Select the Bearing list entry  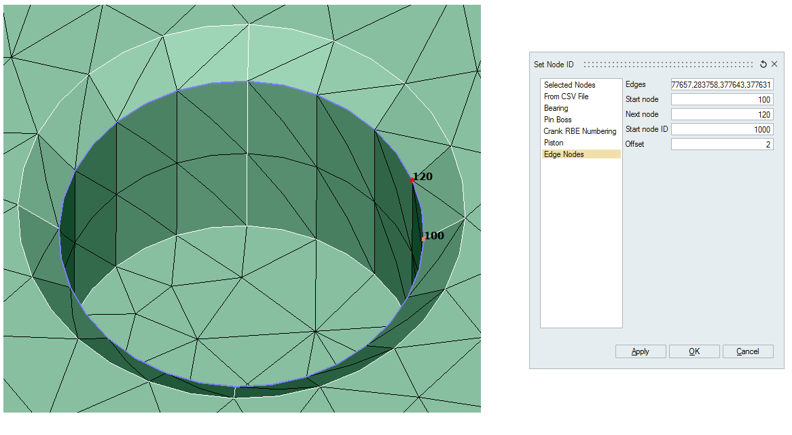pyautogui.click(x=556, y=108)
